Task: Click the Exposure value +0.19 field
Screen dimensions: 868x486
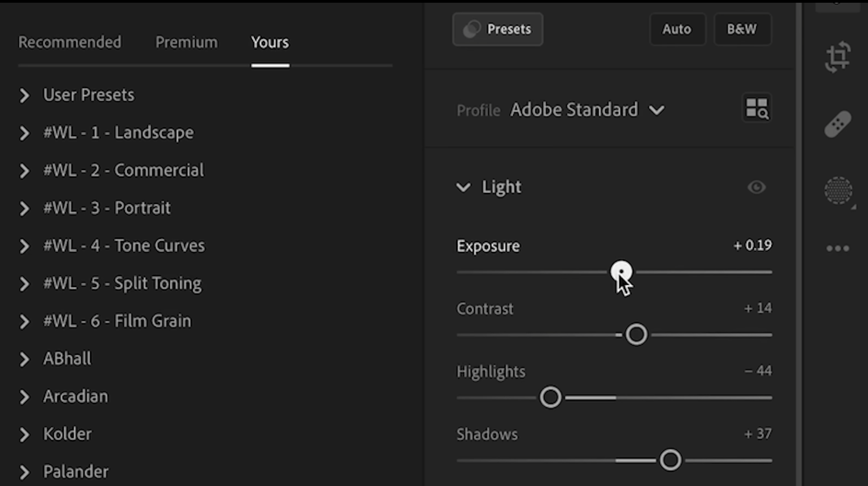Action: [753, 245]
